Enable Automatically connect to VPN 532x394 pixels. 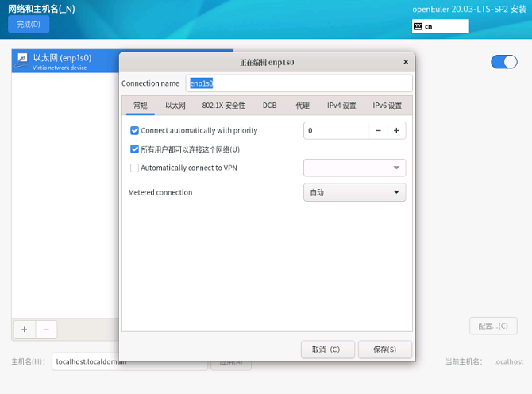(x=134, y=168)
